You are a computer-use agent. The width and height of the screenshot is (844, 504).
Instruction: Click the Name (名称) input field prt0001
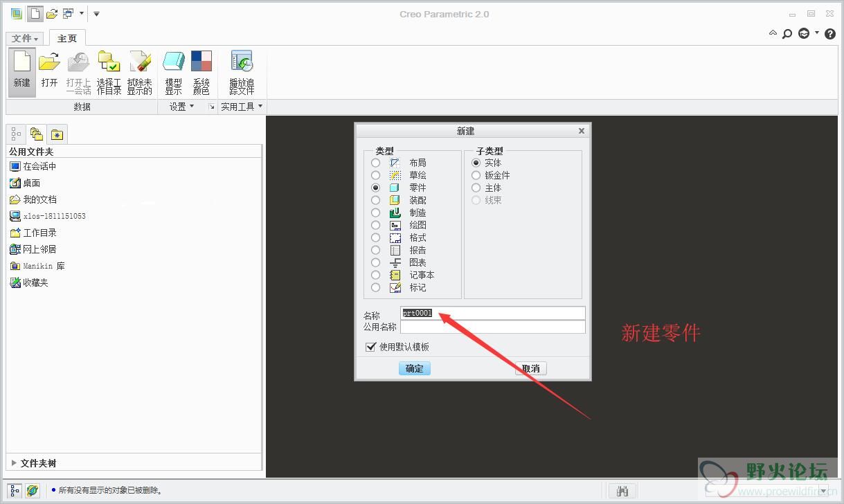tap(493, 313)
